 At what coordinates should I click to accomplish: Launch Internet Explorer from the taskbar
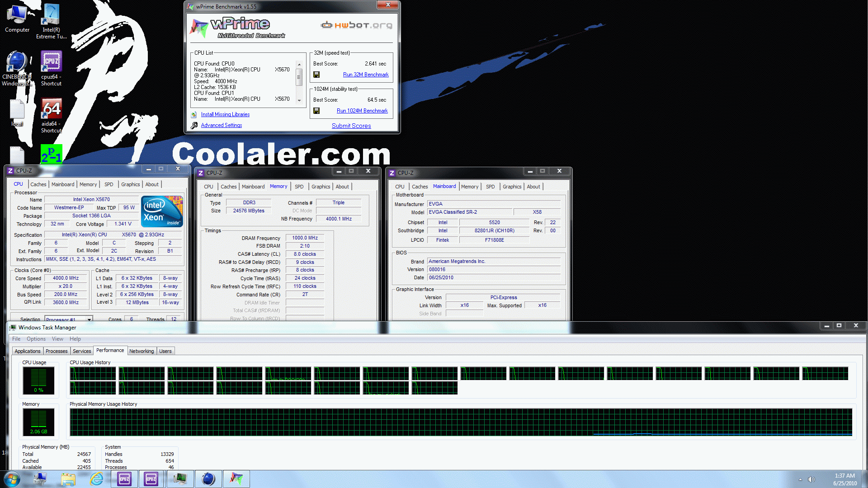point(96,479)
